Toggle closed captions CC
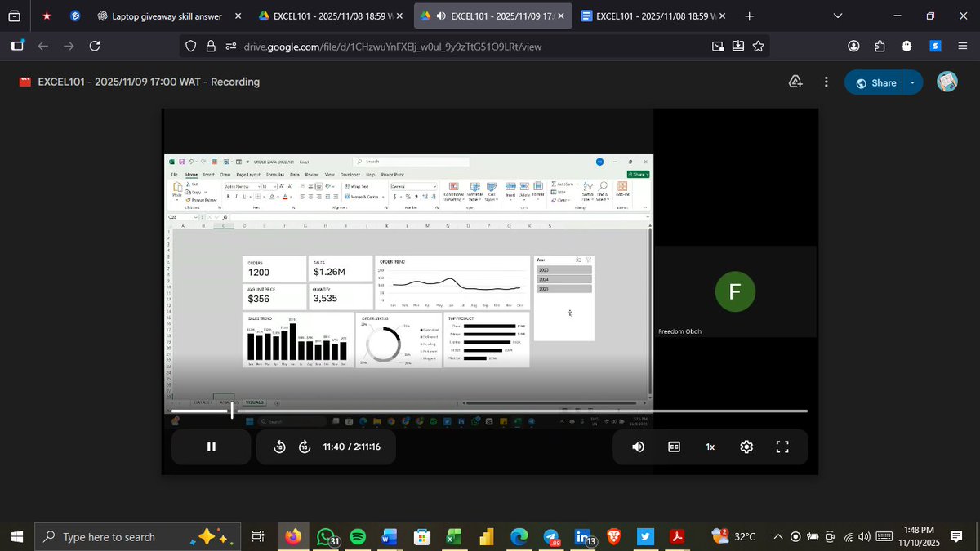Viewport: 980px width, 551px height. [675, 447]
